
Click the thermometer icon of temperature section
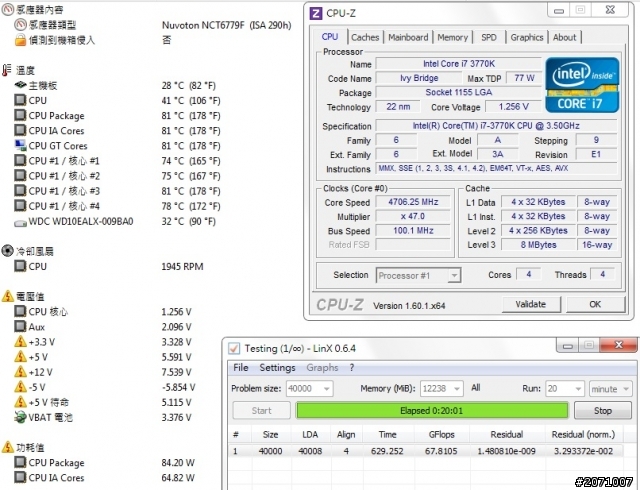point(6,70)
